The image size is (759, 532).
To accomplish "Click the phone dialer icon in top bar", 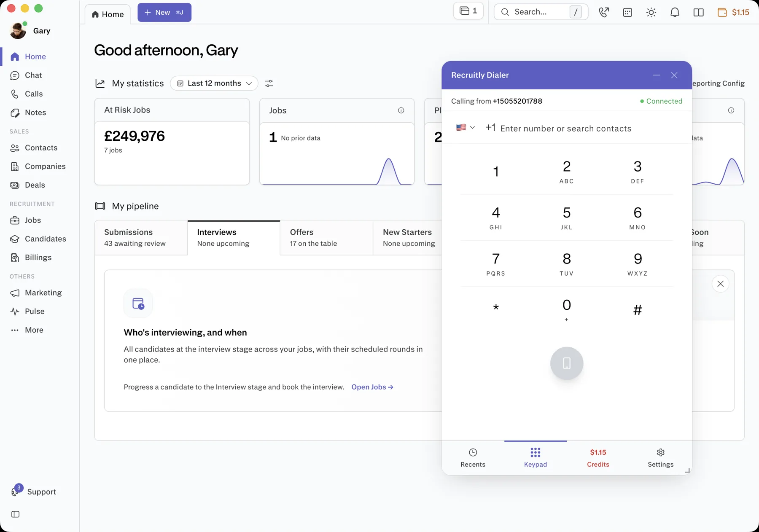I will point(604,12).
